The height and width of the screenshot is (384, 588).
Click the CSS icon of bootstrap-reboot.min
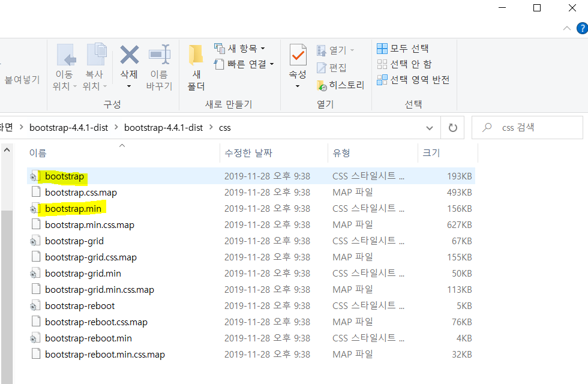(35, 338)
